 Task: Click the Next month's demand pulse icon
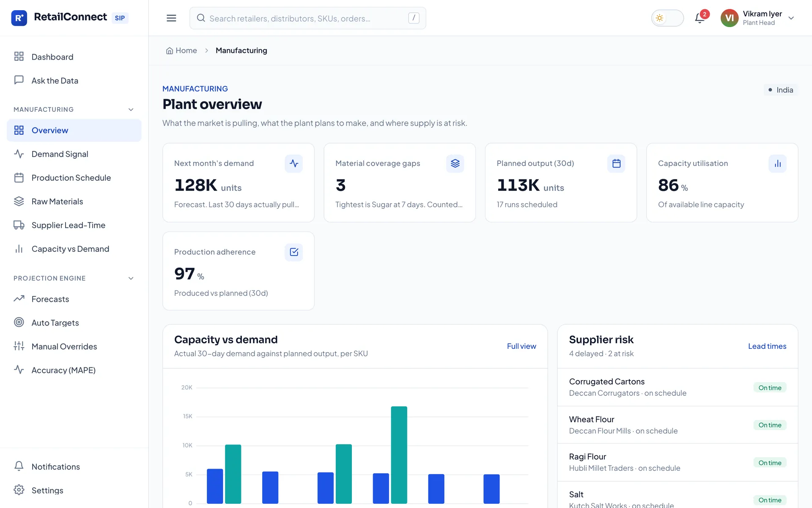[x=294, y=163]
